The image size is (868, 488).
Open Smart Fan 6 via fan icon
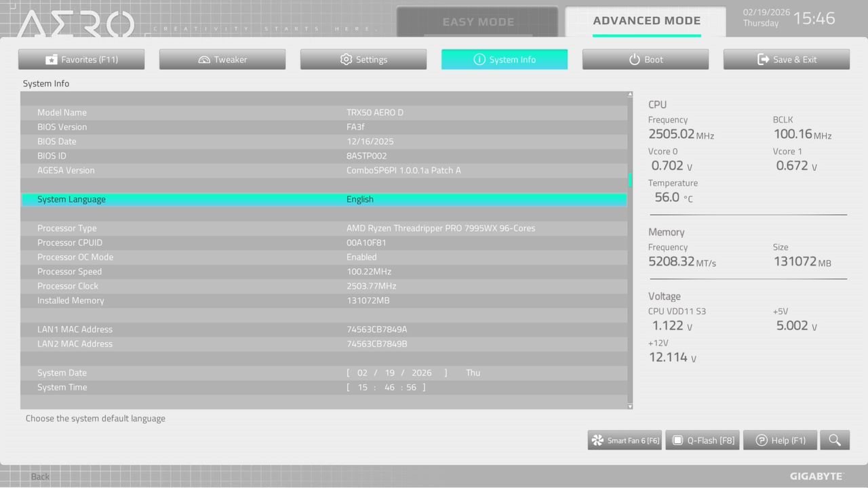click(x=596, y=440)
